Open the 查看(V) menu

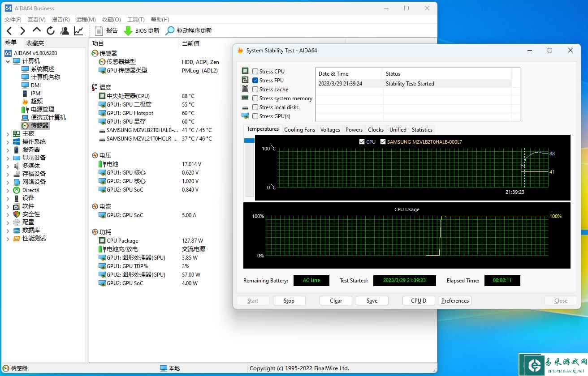[x=37, y=19]
